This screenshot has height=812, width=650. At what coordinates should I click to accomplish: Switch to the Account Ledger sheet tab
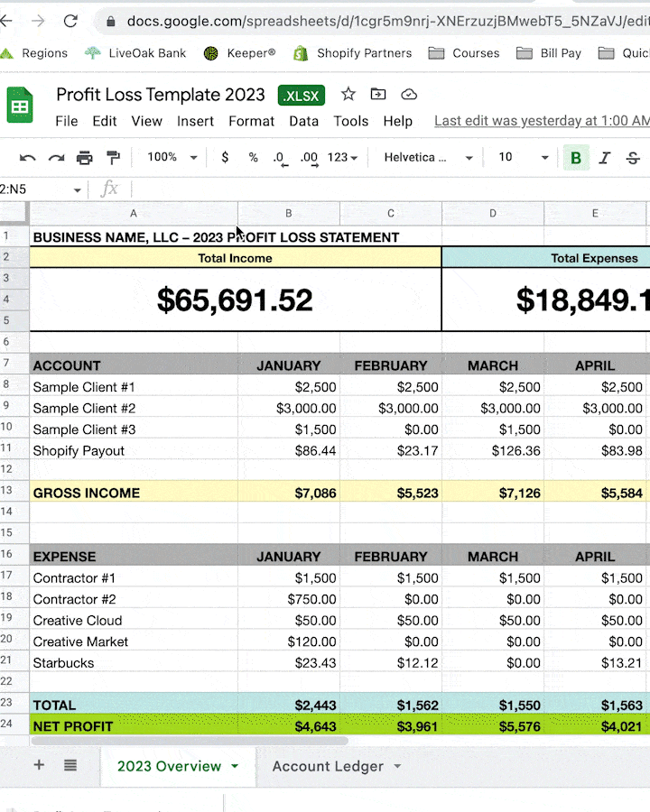coord(328,766)
